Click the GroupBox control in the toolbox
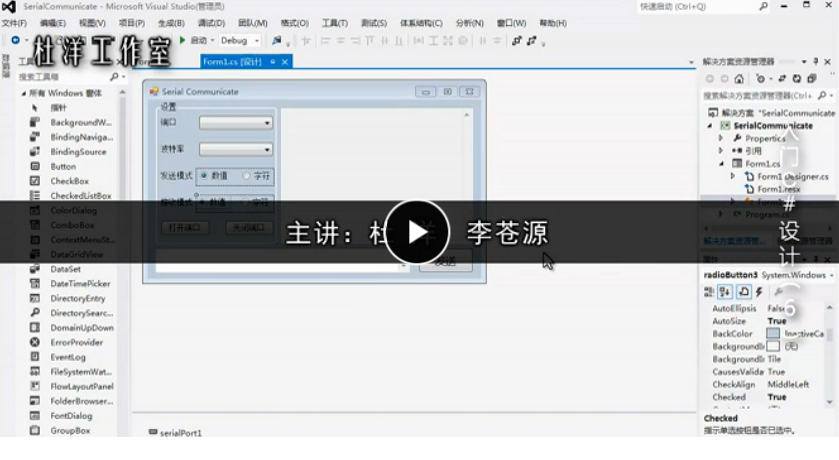Image resolution: width=839 pixels, height=460 pixels. (x=70, y=431)
